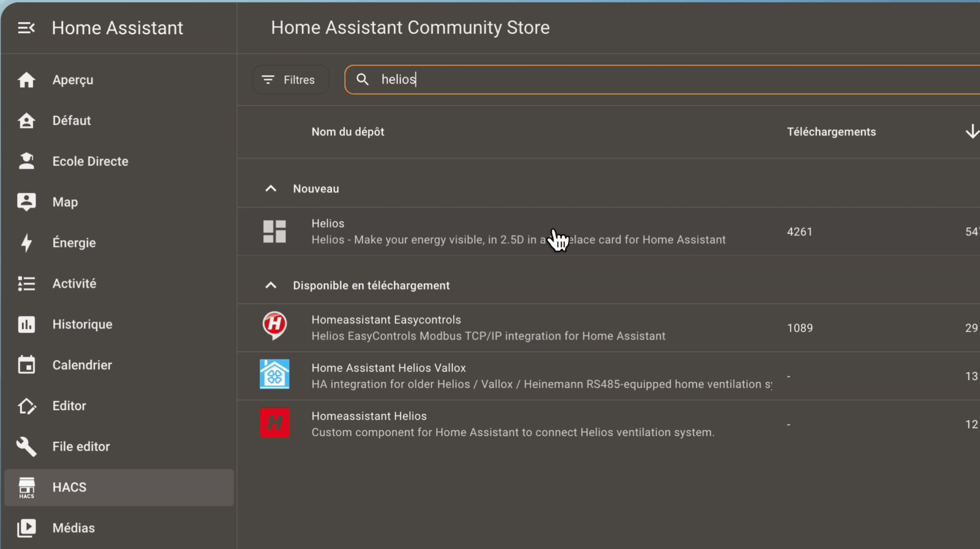This screenshot has height=549, width=980.
Task: Go to the Défaut dashboard
Action: [119, 121]
